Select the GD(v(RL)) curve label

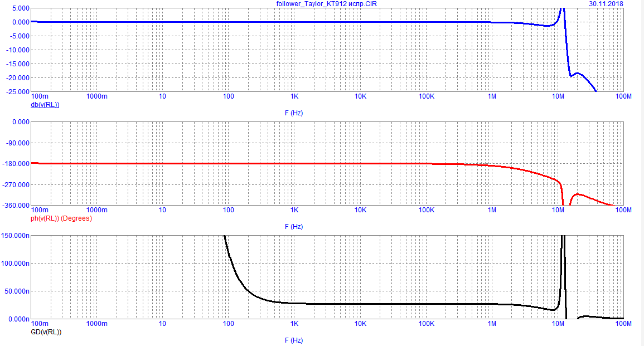[46, 332]
